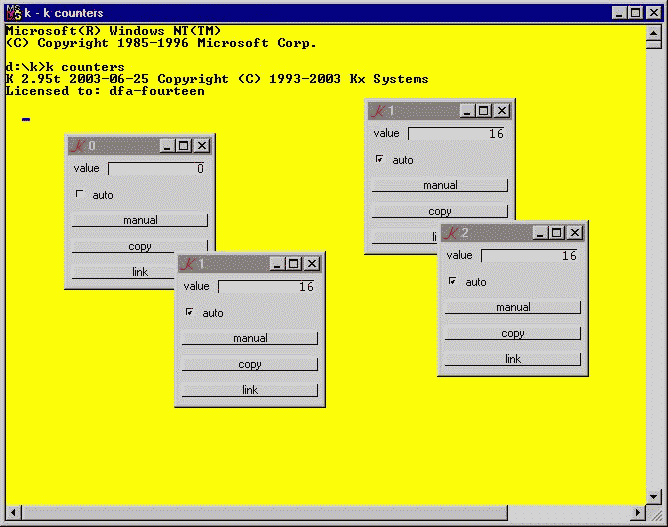Click the console's horizontal scrollbar thumb

tap(264, 513)
